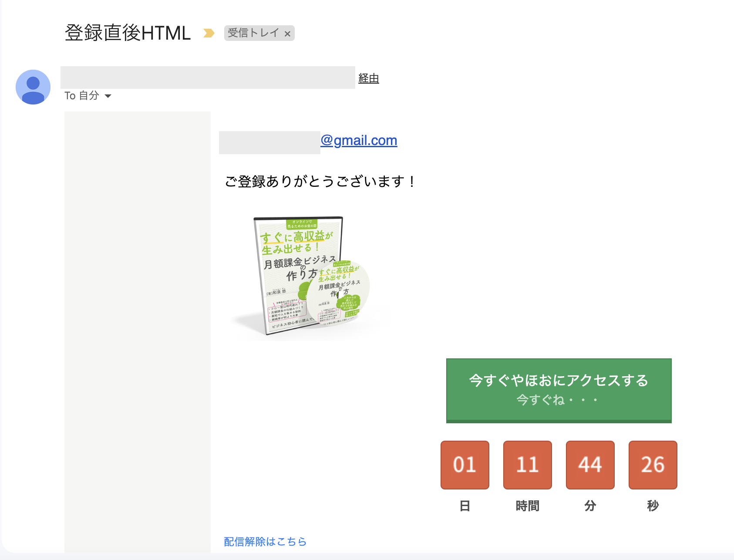Click the countdown minutes box showing 44
This screenshot has height=560, width=734.
point(590,465)
